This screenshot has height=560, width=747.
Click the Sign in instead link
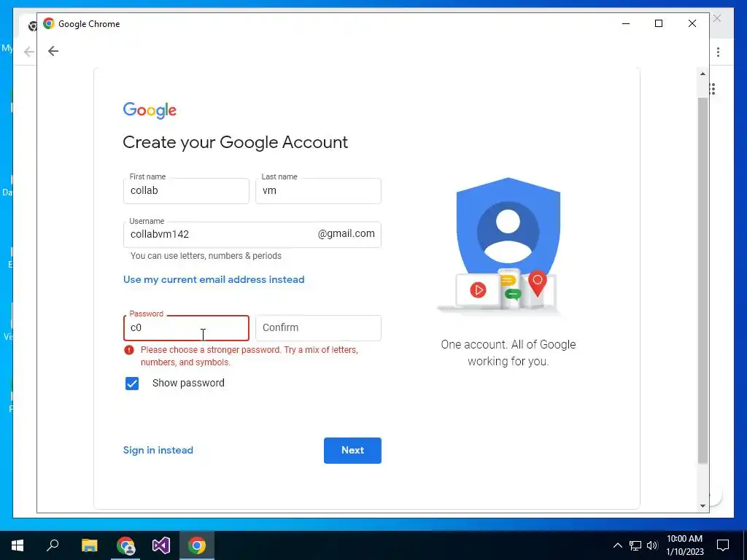tap(158, 450)
